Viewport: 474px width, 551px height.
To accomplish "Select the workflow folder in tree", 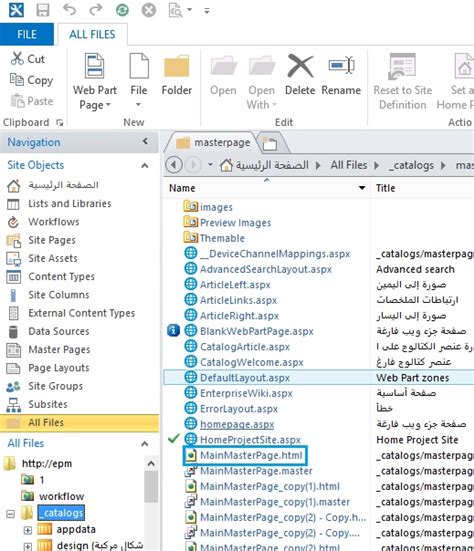I will coord(61,496).
